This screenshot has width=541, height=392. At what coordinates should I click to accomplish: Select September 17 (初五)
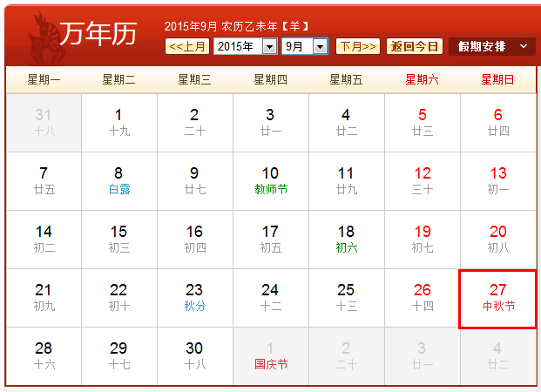[271, 240]
